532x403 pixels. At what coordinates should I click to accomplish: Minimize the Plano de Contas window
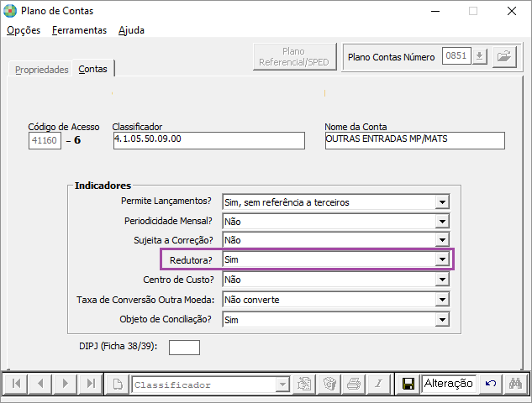(x=435, y=11)
